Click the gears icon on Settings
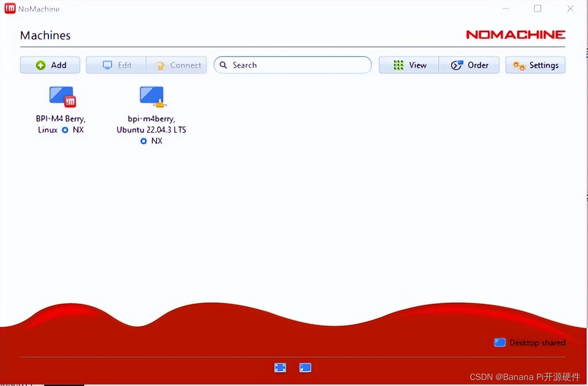The height and width of the screenshot is (386, 588). (520, 66)
